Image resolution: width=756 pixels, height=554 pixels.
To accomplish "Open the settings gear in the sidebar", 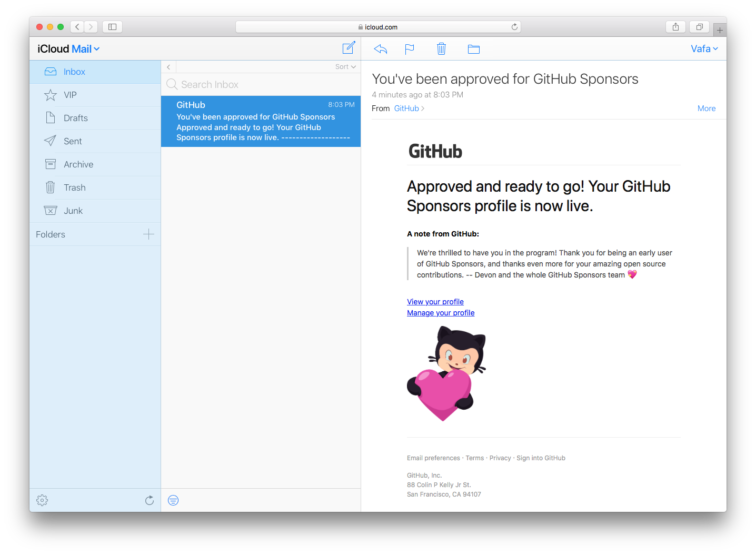I will coord(42,500).
